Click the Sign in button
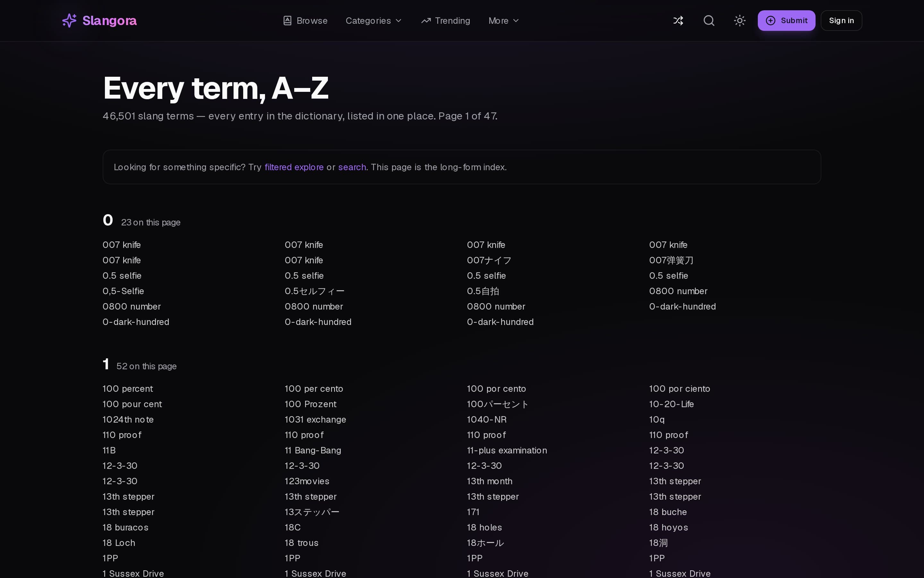This screenshot has width=924, height=578. click(x=842, y=21)
